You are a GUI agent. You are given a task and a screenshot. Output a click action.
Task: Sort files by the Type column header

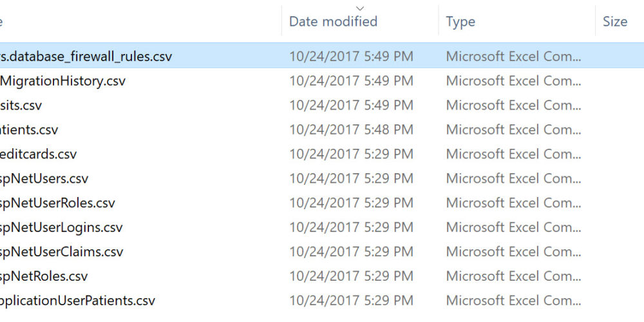[x=460, y=21]
